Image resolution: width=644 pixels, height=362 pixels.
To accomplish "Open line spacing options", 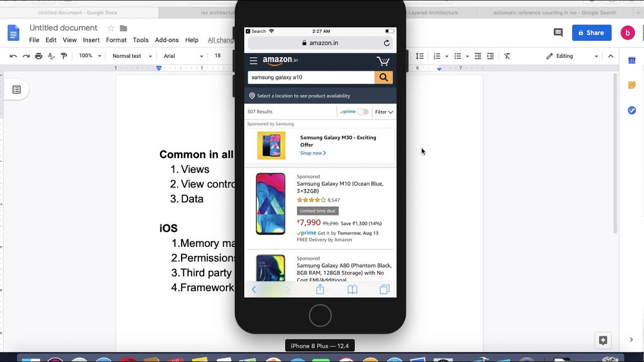I will click(420, 56).
